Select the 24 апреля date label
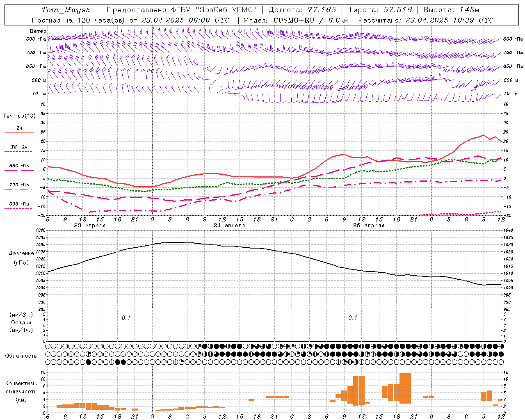Viewport: 525px width, 420px height. 229,226
